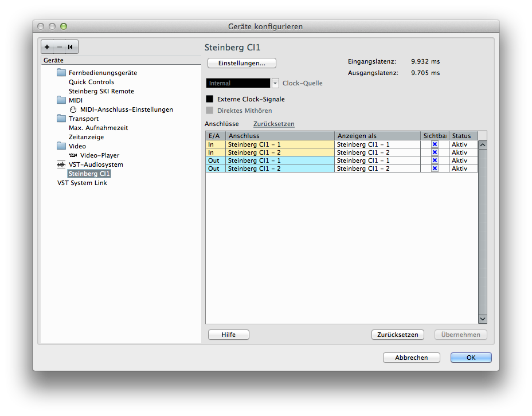
Task: Select Fernbedienungsgeräte tree label
Action: pos(103,73)
